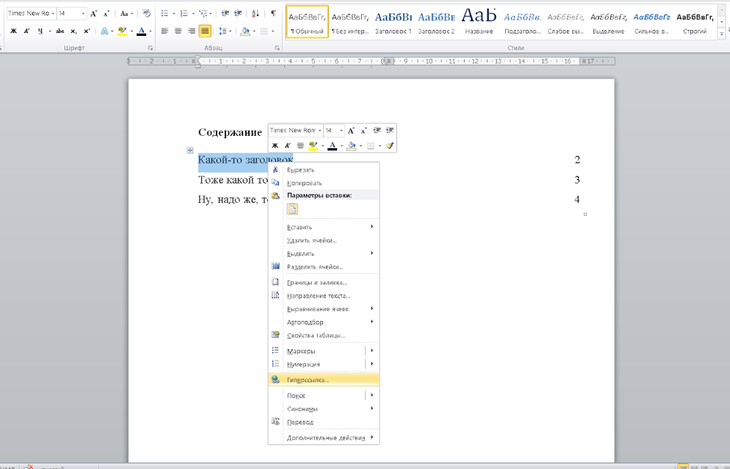Image resolution: width=730 pixels, height=469 pixels.
Task: Click the table move handle icon
Action: click(x=190, y=150)
